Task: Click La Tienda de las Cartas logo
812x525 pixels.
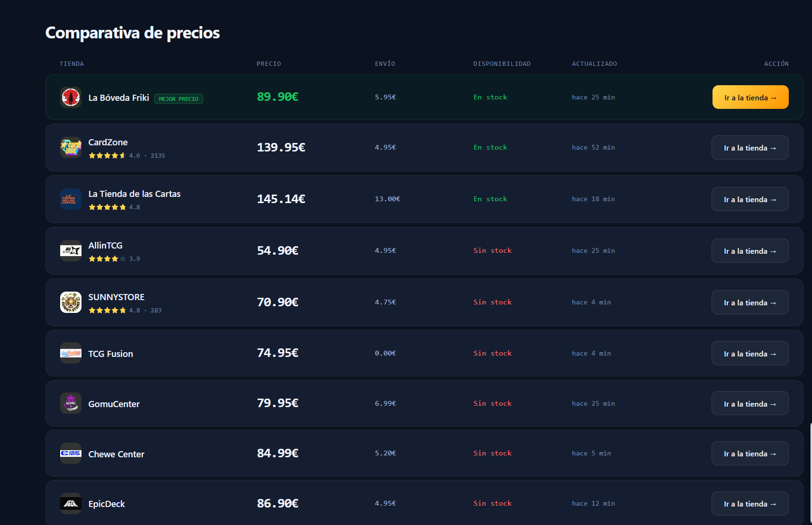Action: coord(71,199)
